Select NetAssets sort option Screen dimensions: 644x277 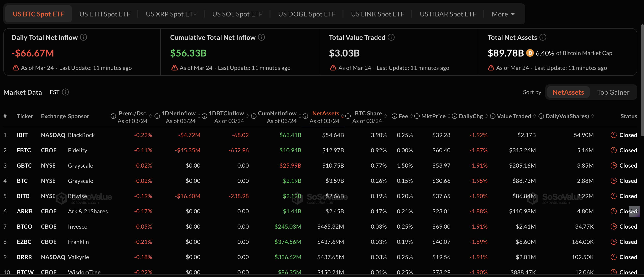click(568, 92)
